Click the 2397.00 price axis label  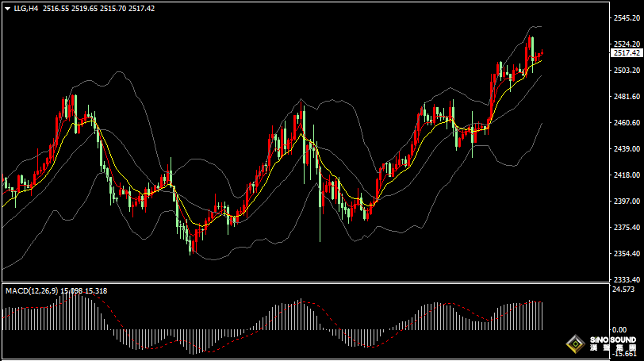click(627, 202)
